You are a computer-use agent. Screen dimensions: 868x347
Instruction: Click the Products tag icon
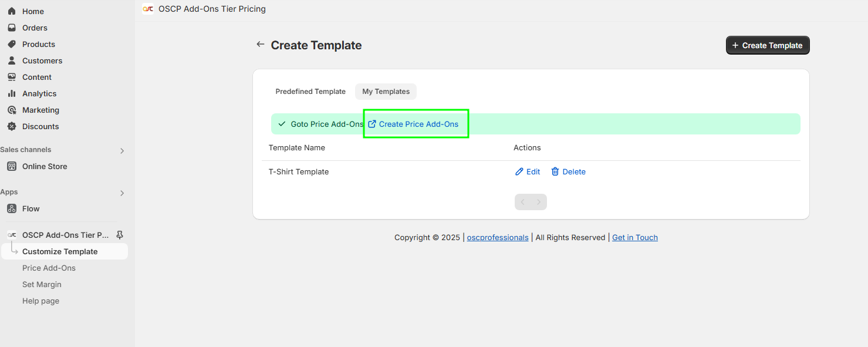(11, 44)
